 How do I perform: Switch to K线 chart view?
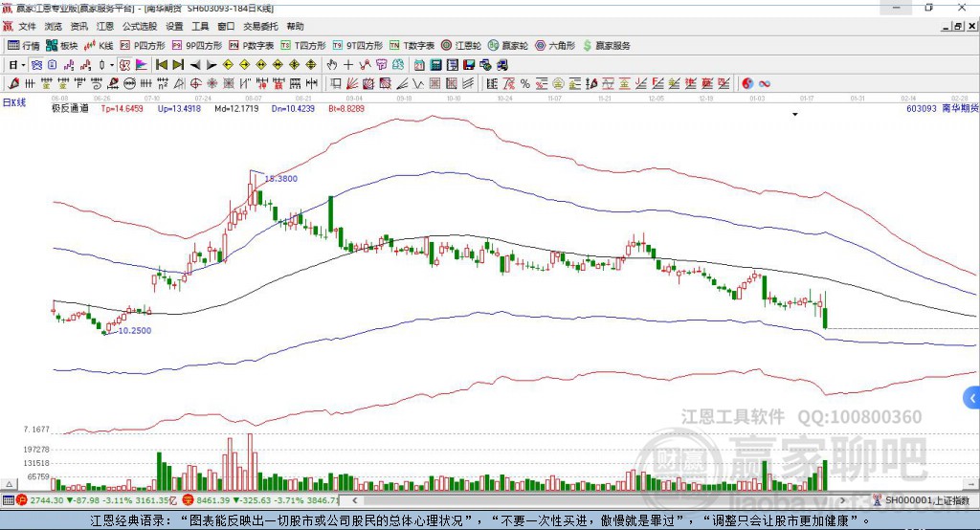[x=99, y=46]
